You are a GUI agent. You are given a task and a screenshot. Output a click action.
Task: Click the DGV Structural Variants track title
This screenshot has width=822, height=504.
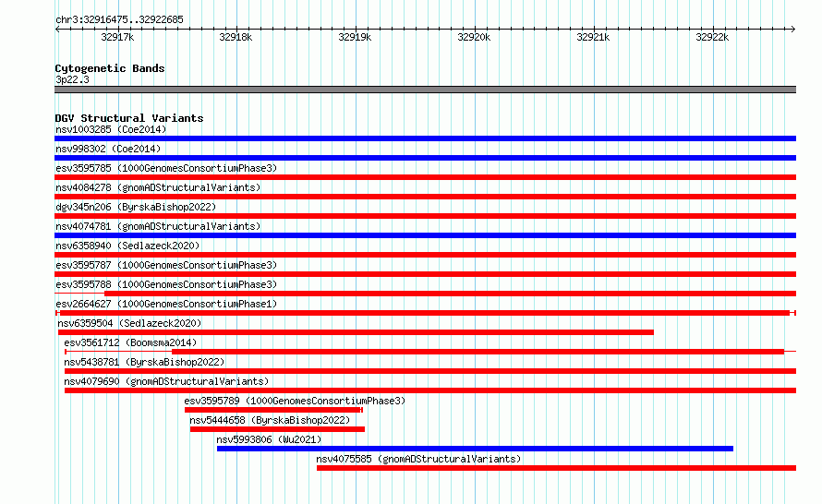click(x=129, y=118)
